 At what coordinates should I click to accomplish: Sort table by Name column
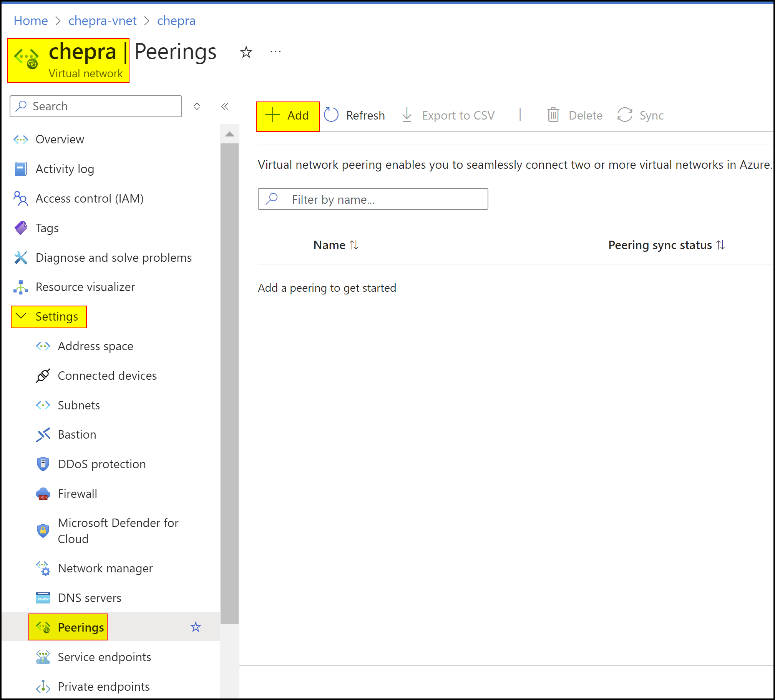coord(336,245)
